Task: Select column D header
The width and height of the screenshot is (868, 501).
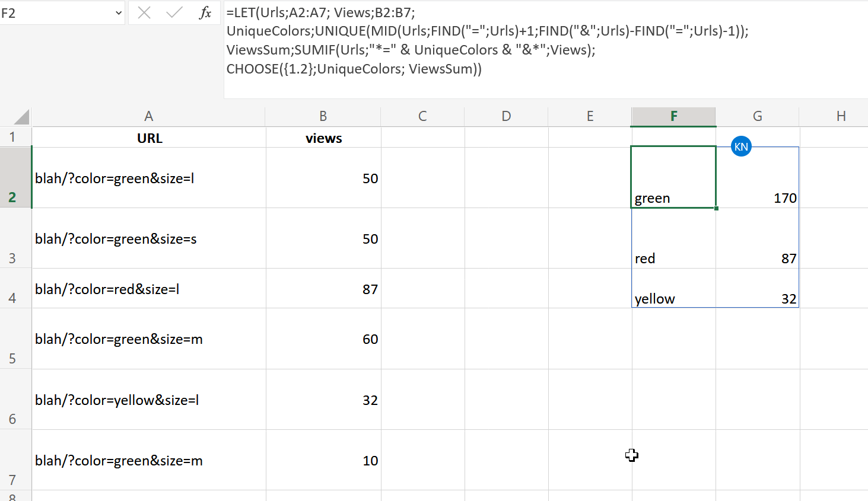Action: click(506, 116)
